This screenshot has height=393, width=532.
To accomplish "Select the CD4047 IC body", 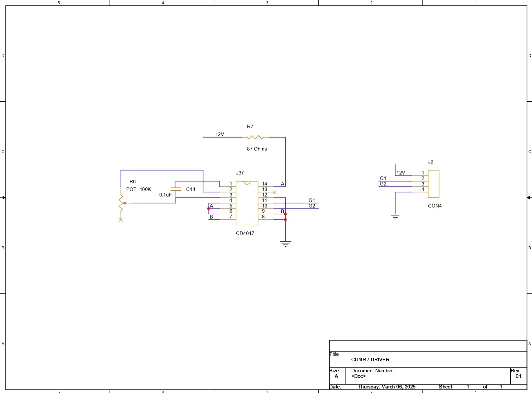I will coord(247,203).
